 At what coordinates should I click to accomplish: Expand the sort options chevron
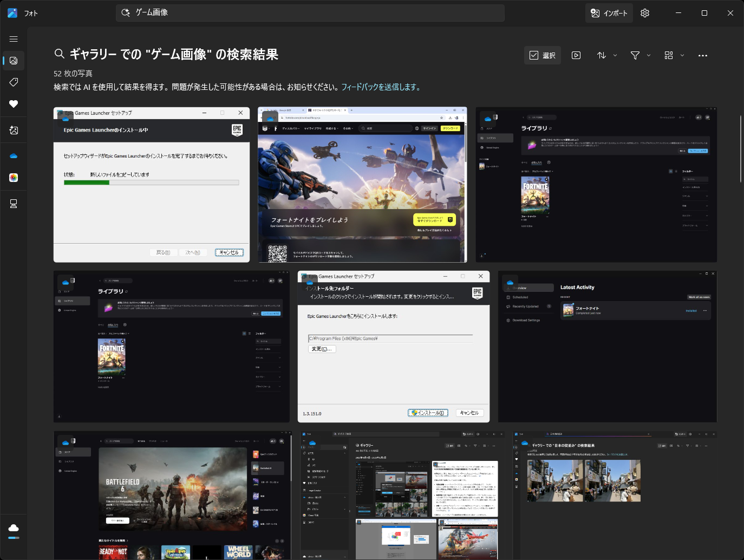click(615, 55)
